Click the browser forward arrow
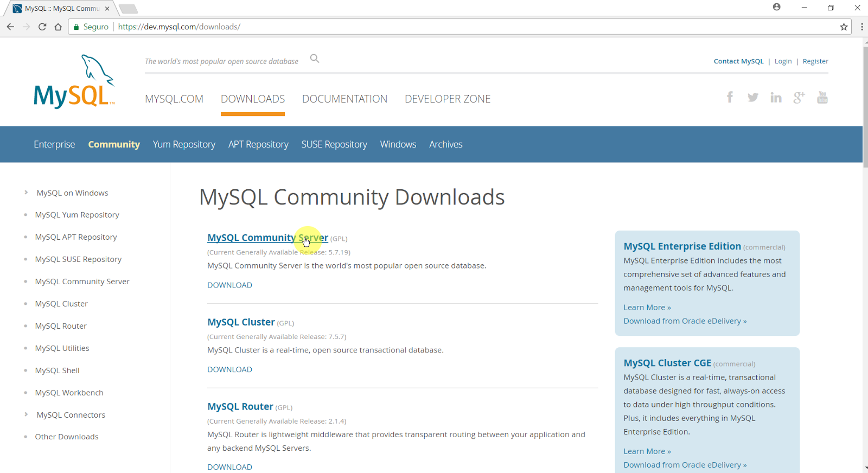This screenshot has height=473, width=868. pyautogui.click(x=26, y=27)
